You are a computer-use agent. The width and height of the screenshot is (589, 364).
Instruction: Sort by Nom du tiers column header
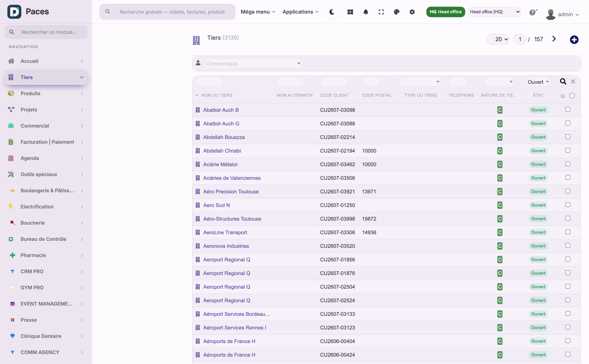click(217, 95)
